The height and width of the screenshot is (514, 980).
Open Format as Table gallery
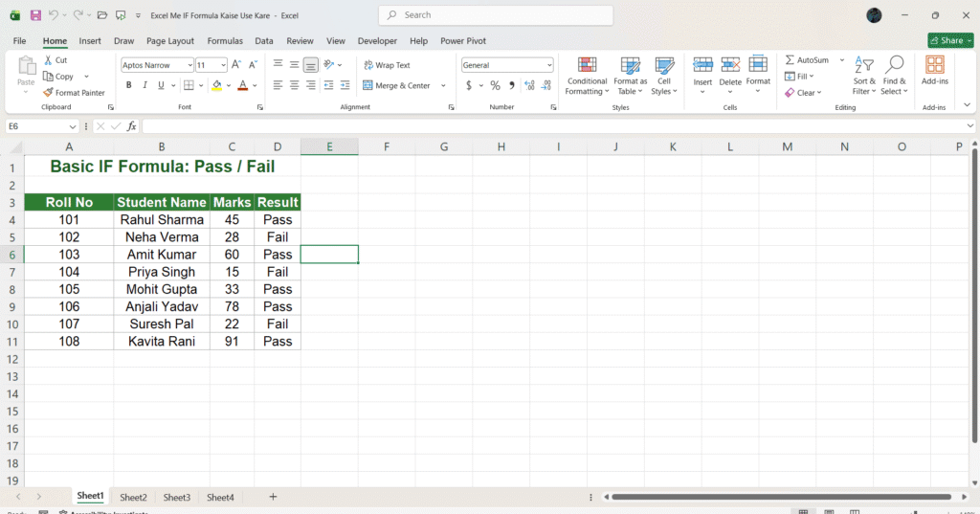630,76
